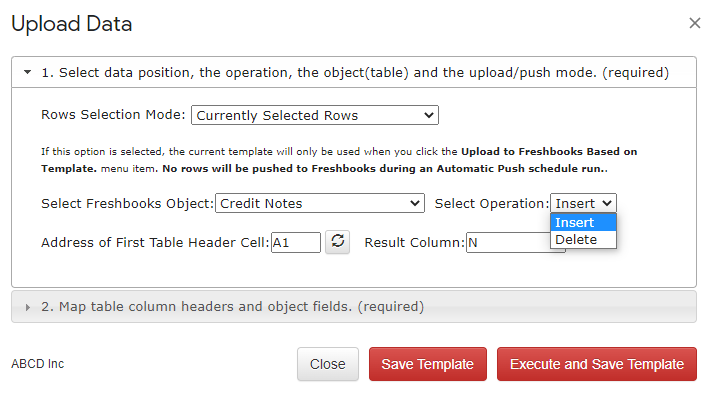This screenshot has height=406, width=711.
Task: Click the expand triangle of section 2
Action: (27, 307)
